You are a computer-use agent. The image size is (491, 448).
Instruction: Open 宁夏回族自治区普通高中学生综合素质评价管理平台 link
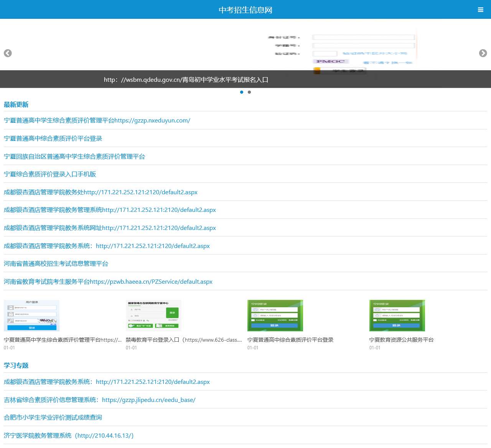tap(74, 157)
